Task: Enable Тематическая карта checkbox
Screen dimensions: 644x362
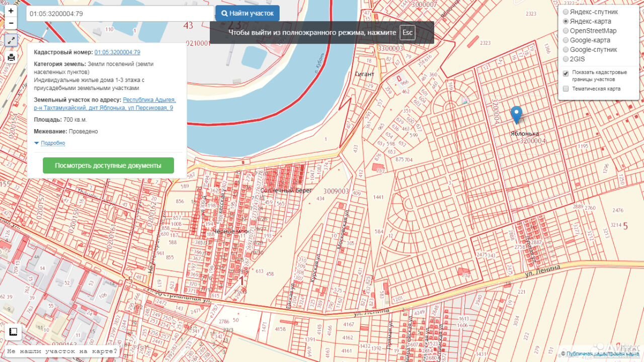Action: tap(566, 89)
